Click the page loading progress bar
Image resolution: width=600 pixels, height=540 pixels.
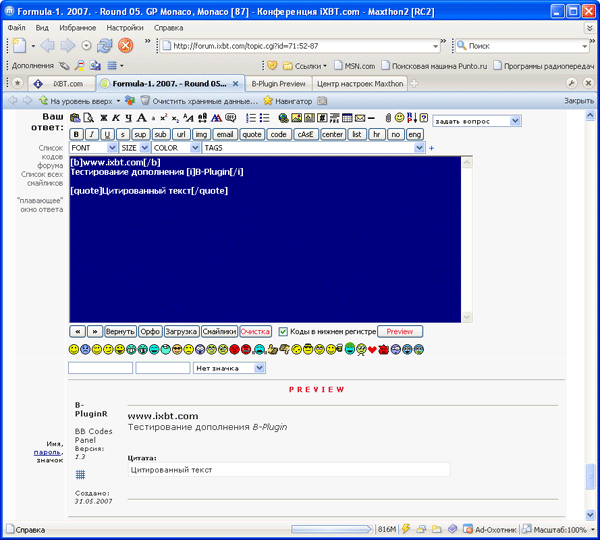pyautogui.click(x=331, y=529)
